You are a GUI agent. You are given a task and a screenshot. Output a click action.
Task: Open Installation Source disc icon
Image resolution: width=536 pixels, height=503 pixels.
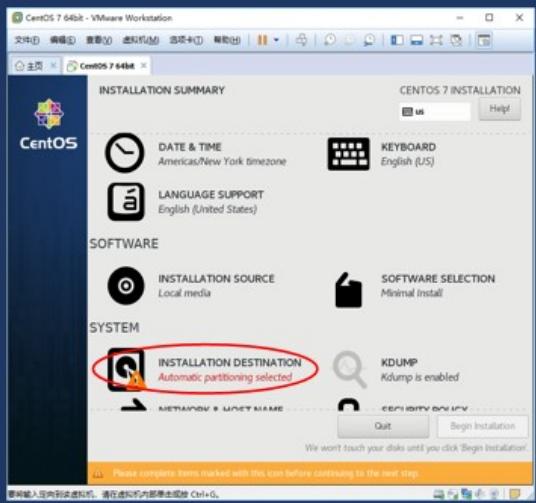pos(126,286)
